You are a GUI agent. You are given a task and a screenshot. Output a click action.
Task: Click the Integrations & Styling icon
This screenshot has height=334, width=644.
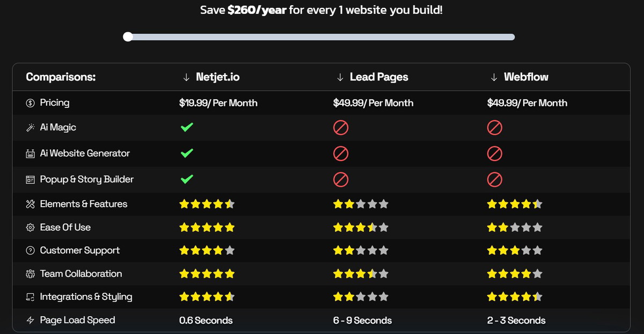click(x=30, y=297)
